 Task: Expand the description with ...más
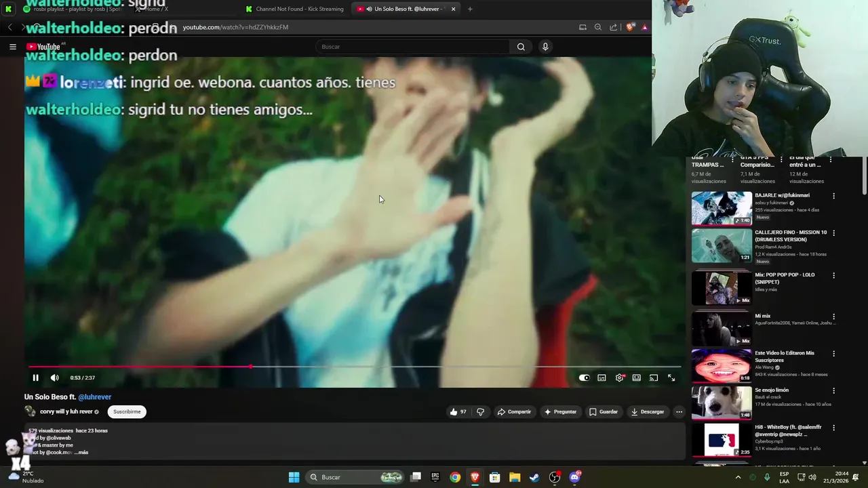(81, 452)
